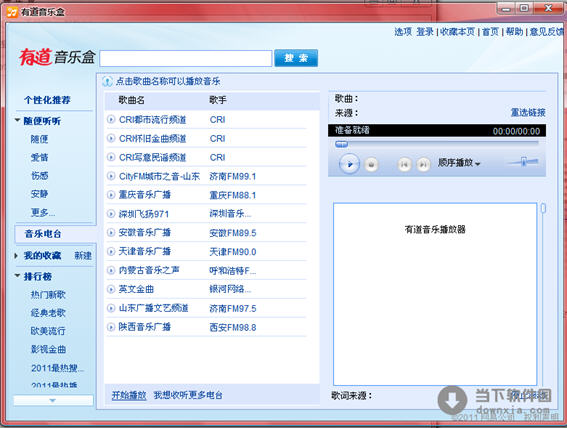Play the CRI都市流行频道 row icon

pyautogui.click(x=111, y=120)
